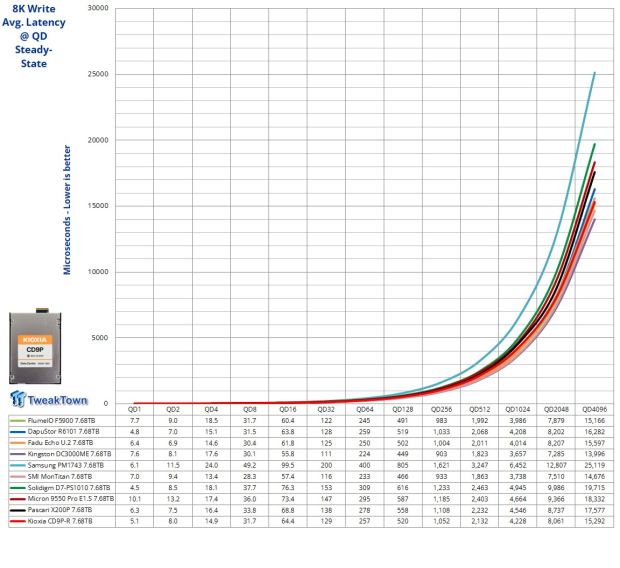The image size is (620, 568).
Task: Click the QD1 axis label
Action: 134,409
